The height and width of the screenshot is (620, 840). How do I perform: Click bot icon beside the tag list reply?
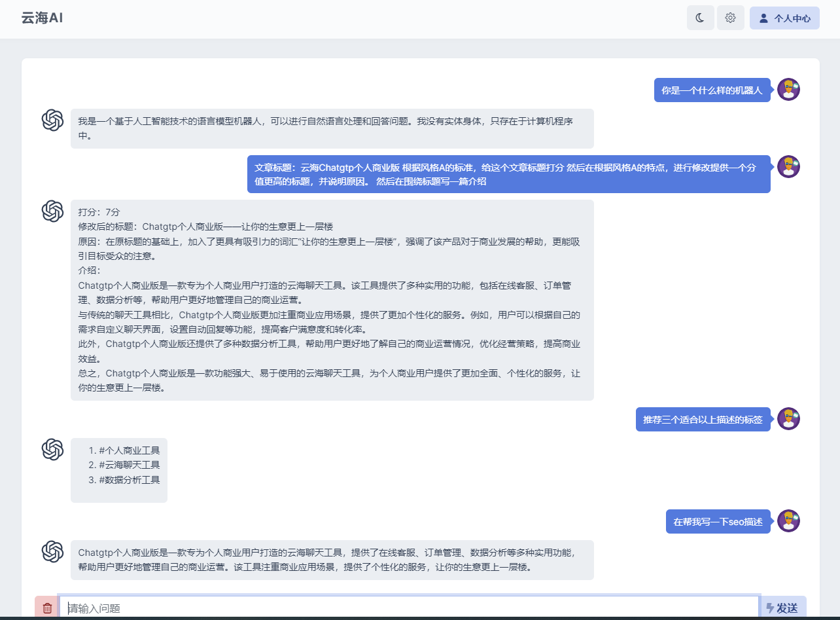(52, 449)
